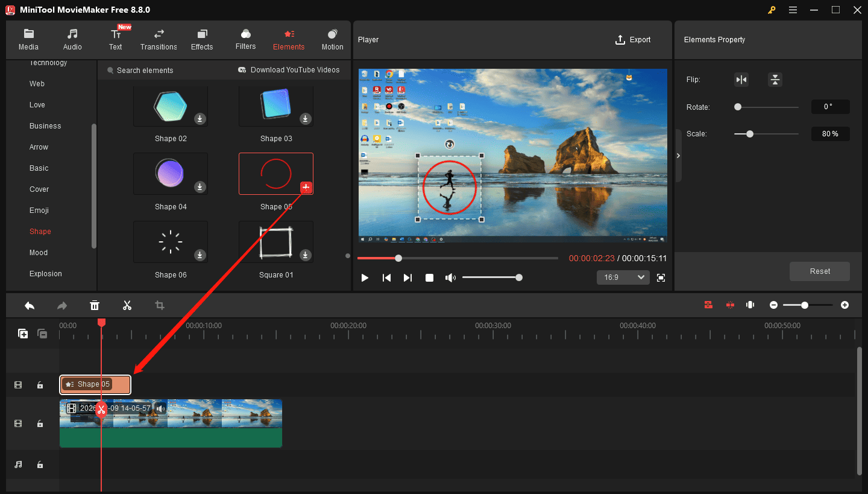Add a new track to timeline
Screen dimensions: 868x494
[23, 334]
